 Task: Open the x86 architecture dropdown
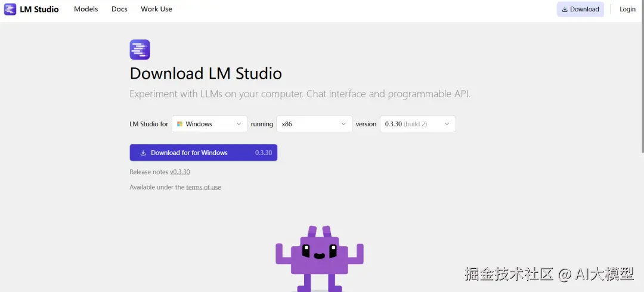314,123
